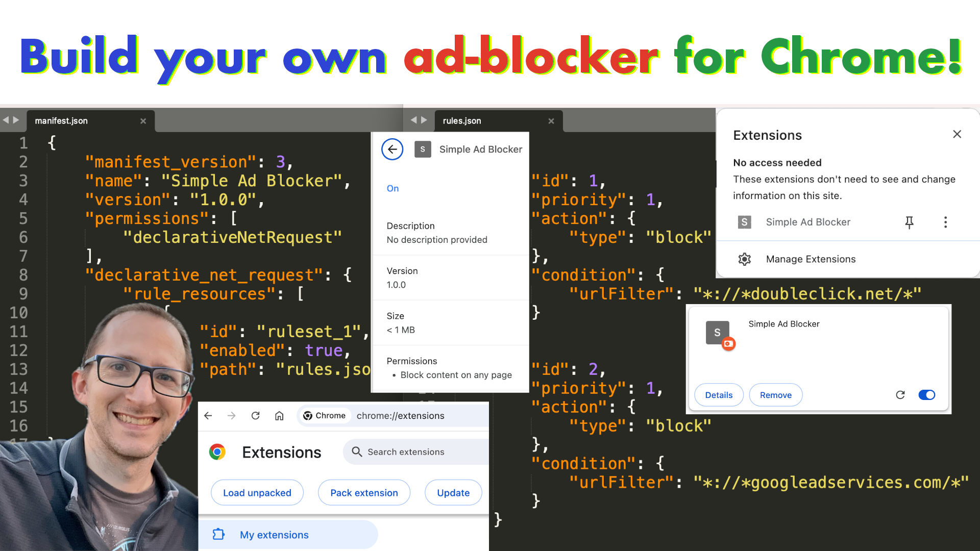Click the Manage Extensions gear icon

[x=745, y=259]
